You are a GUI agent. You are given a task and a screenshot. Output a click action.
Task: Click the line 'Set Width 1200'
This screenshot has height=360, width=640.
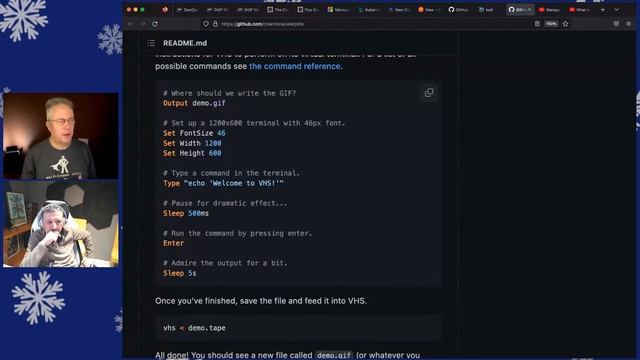(192, 143)
